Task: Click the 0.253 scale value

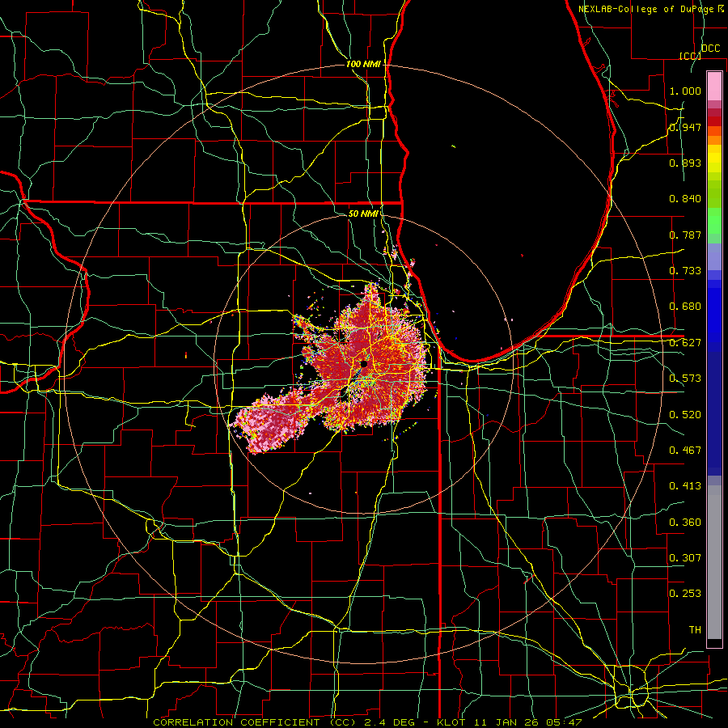Action: [685, 594]
